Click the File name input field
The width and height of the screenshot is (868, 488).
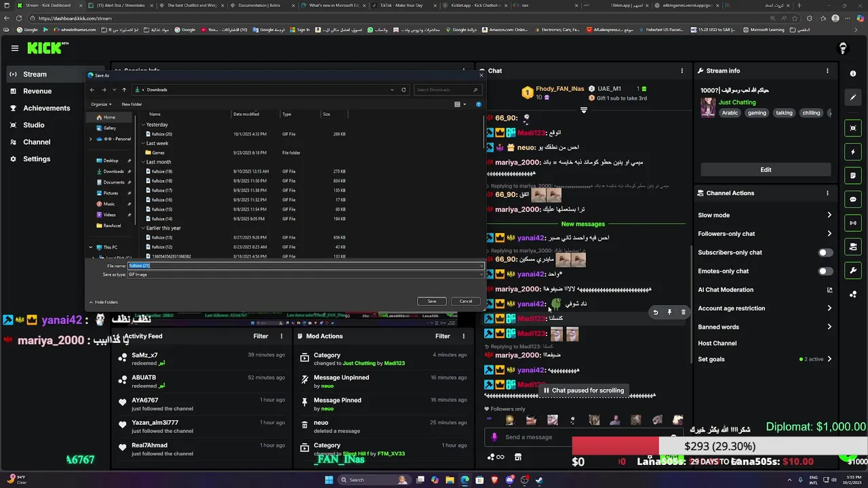click(x=306, y=266)
